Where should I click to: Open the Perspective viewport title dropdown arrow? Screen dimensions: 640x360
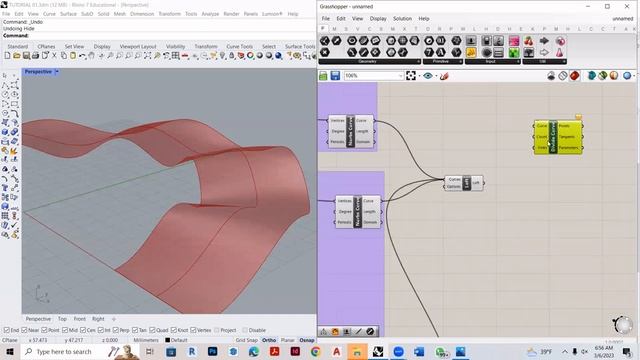(57, 72)
